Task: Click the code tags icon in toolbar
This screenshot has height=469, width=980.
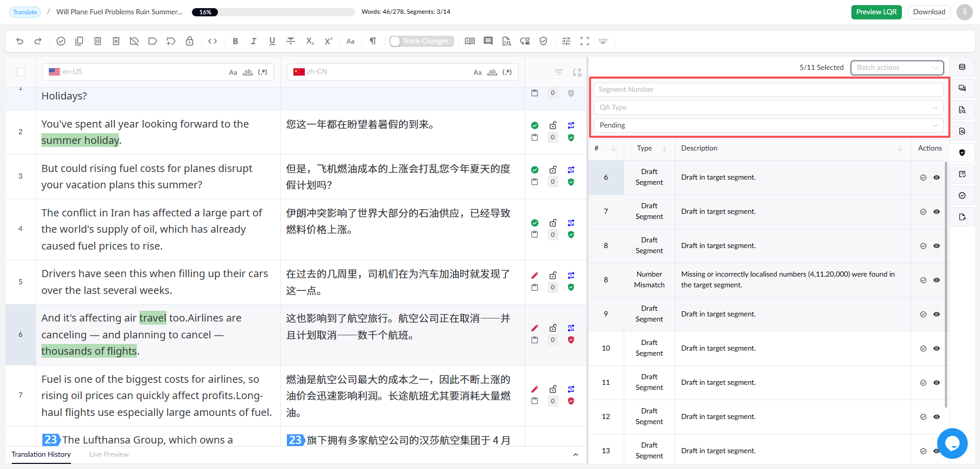Action: point(213,41)
